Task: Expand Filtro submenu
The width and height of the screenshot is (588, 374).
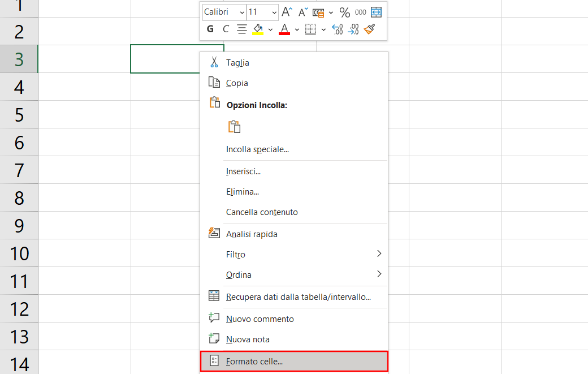Action: tap(294, 255)
